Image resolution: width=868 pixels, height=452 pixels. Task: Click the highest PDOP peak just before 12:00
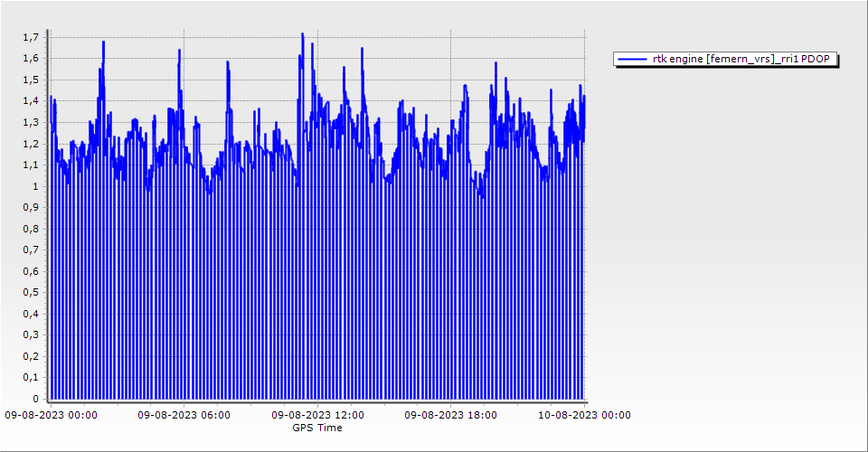(302, 34)
